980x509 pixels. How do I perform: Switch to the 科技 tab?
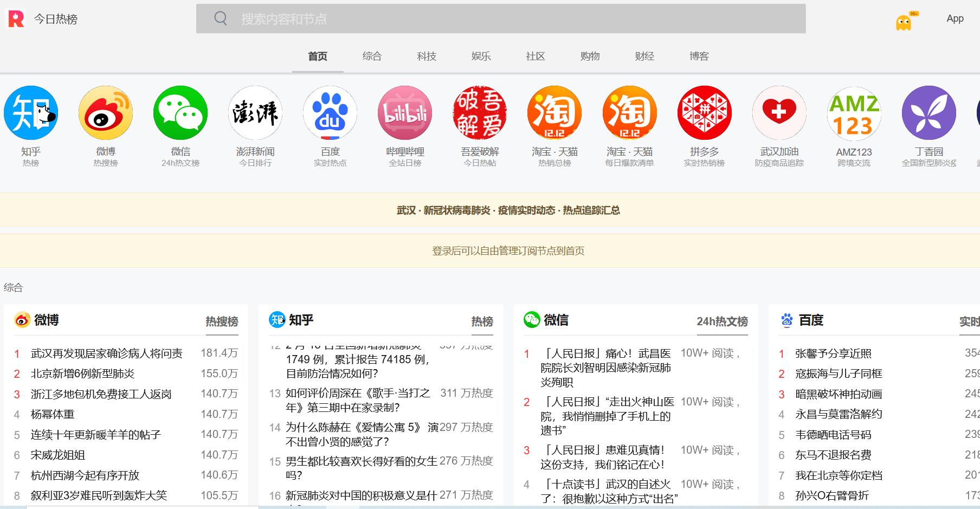coord(427,56)
